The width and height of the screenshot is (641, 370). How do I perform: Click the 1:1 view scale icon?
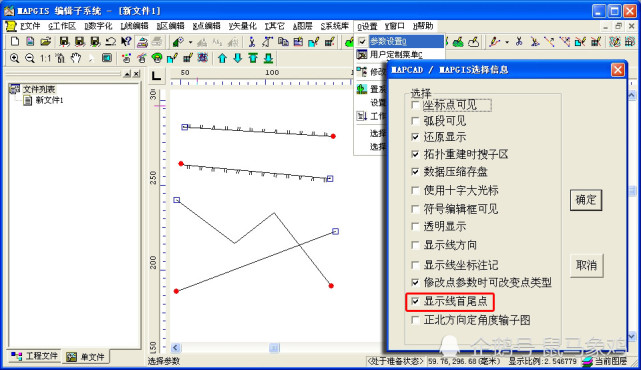(x=45, y=58)
